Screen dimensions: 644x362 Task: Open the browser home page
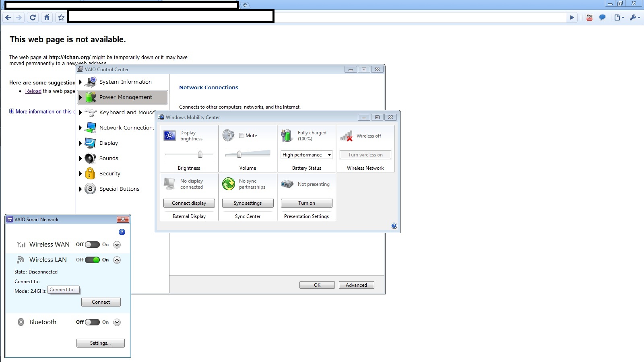coord(47,18)
